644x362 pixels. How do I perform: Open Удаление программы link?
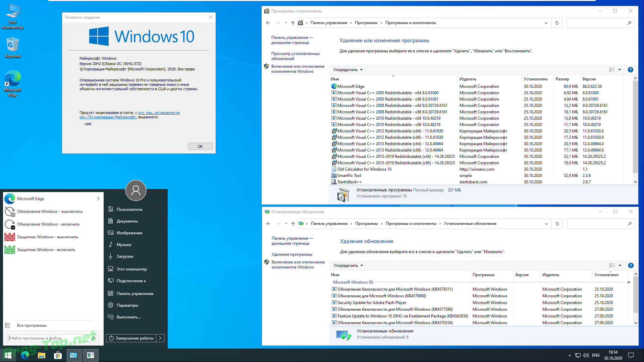click(x=292, y=254)
